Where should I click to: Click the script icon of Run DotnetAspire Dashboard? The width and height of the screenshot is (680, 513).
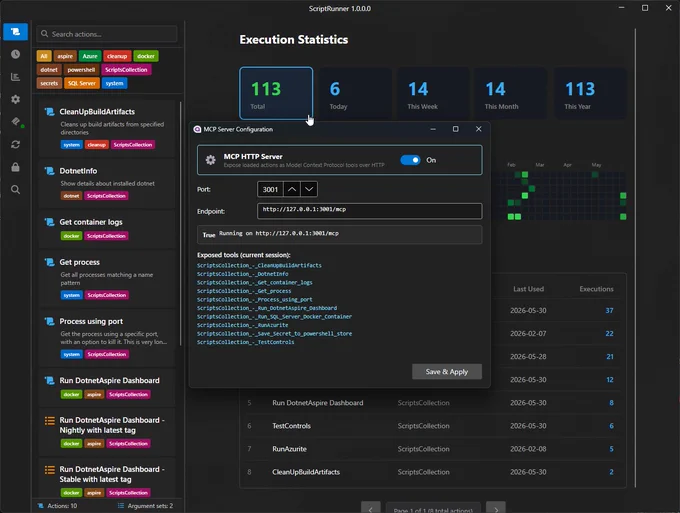(49, 380)
